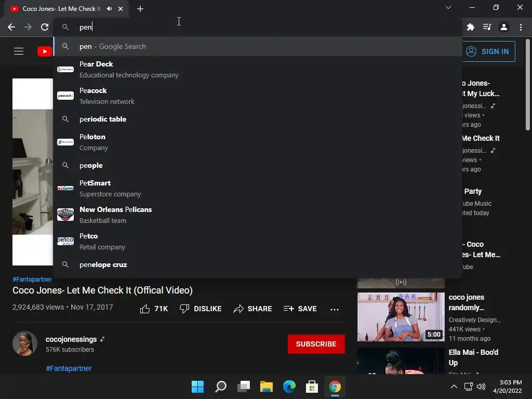Select 'pen - Google Search' suggestion

click(x=258, y=46)
